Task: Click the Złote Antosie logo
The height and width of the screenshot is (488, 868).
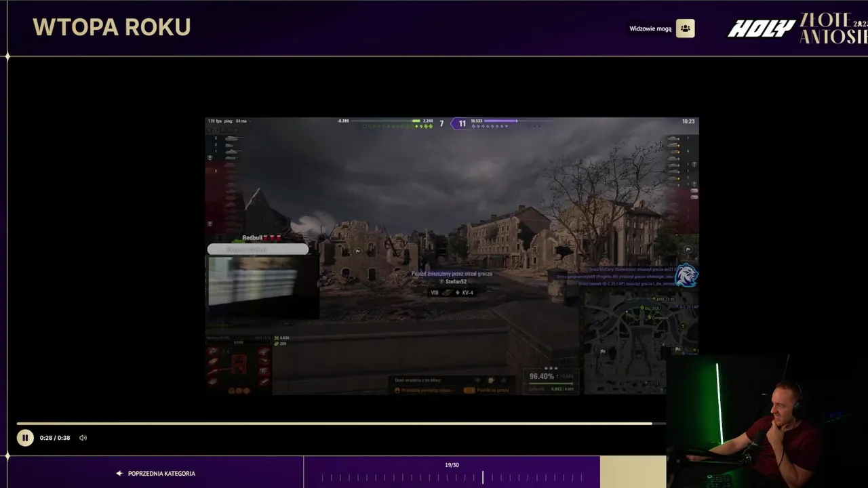Action: pyautogui.click(x=833, y=28)
